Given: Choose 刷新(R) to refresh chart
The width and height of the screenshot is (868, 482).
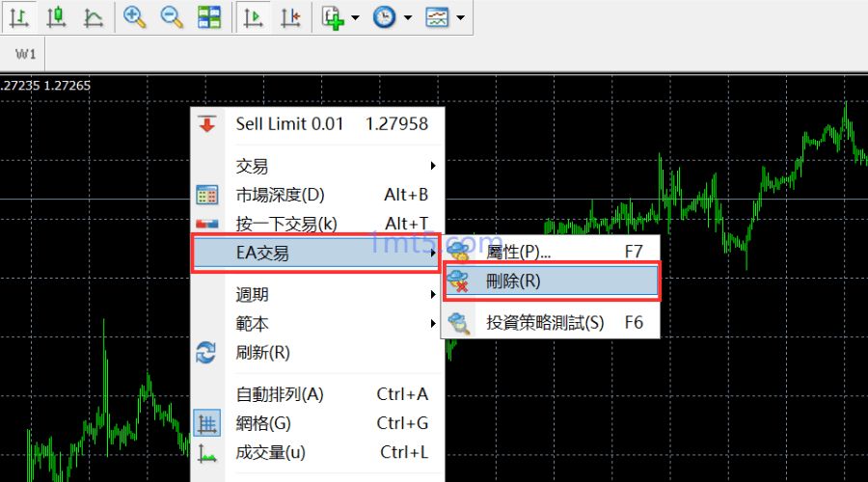Looking at the screenshot, I should point(317,353).
